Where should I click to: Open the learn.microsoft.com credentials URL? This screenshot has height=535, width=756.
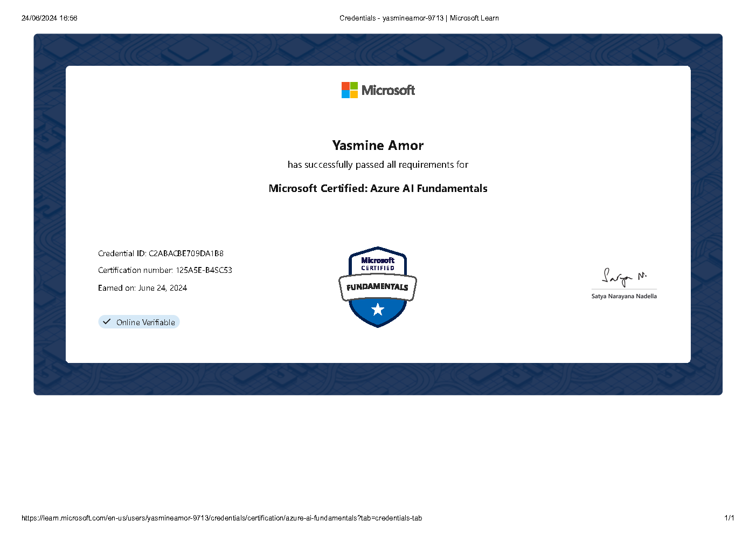221,517
